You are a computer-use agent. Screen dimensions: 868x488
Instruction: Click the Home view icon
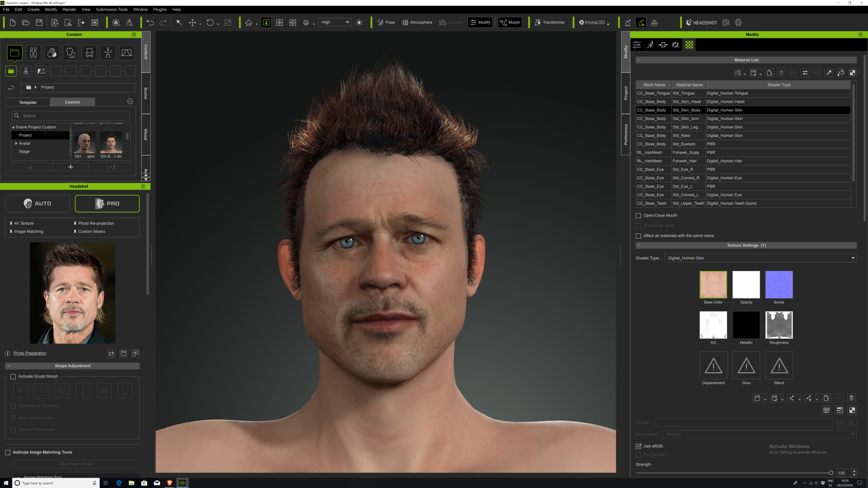point(249,23)
